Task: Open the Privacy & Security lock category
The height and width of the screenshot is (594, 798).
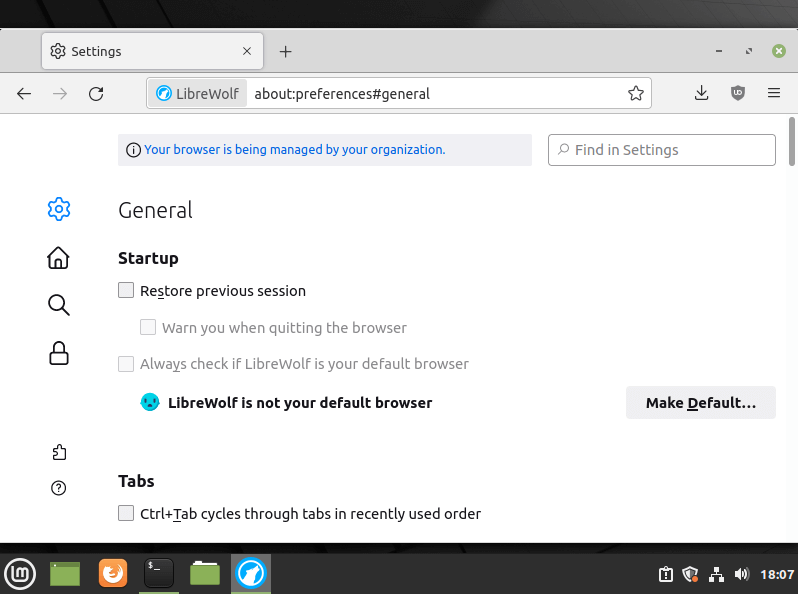Action: pyautogui.click(x=58, y=353)
